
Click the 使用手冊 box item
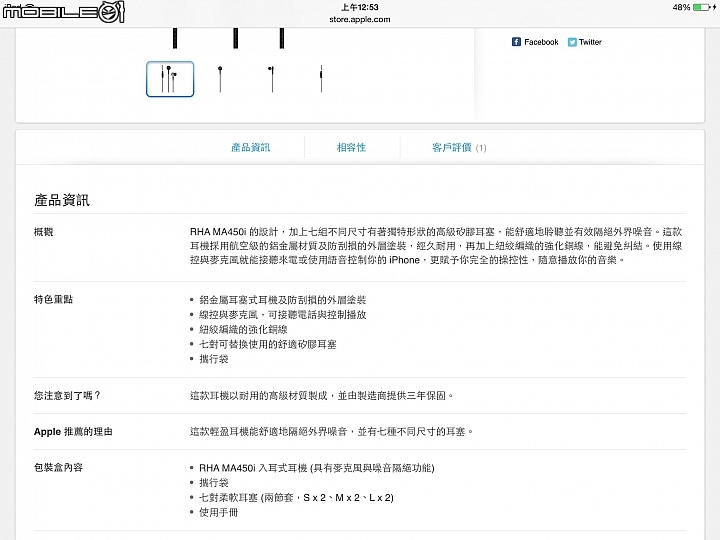point(218,512)
